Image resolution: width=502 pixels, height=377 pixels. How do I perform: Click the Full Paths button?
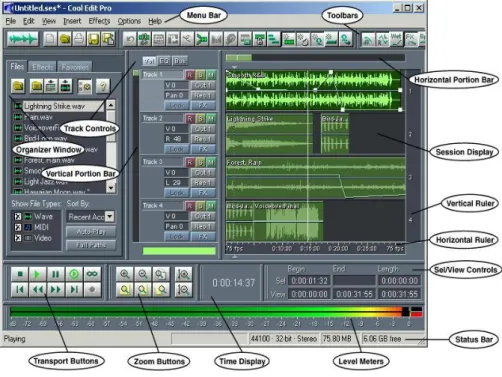(91, 245)
